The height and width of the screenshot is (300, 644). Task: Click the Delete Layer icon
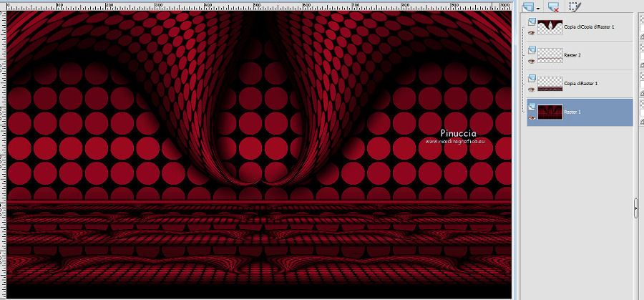553,6
